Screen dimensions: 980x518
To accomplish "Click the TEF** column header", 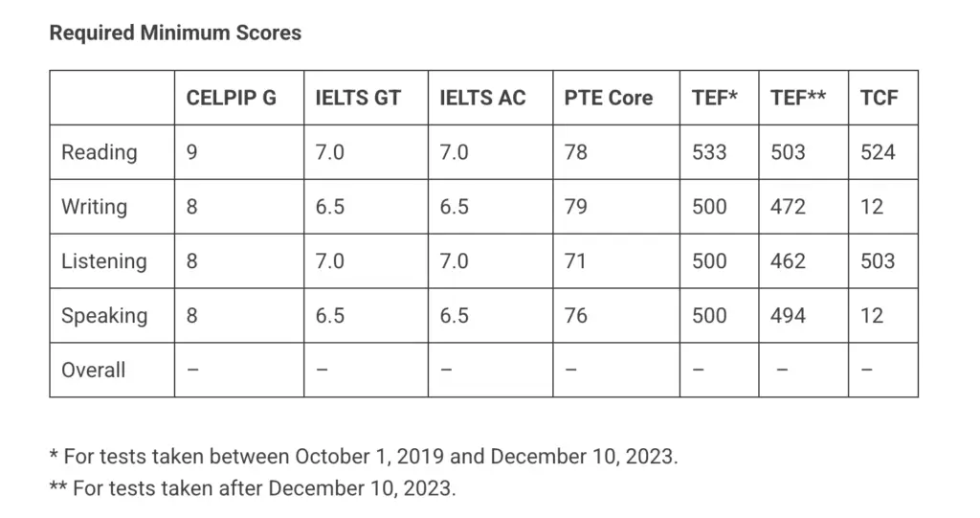I will click(798, 98).
